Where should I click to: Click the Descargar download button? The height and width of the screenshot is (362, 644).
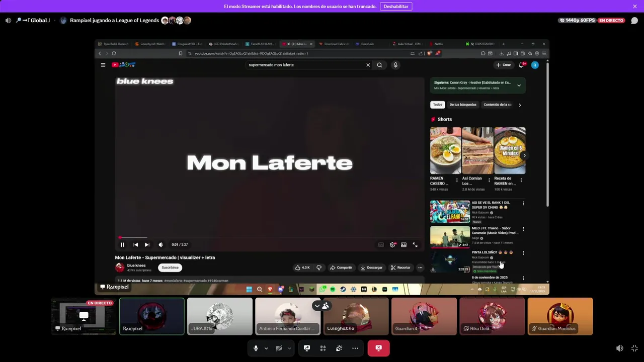[x=371, y=267]
